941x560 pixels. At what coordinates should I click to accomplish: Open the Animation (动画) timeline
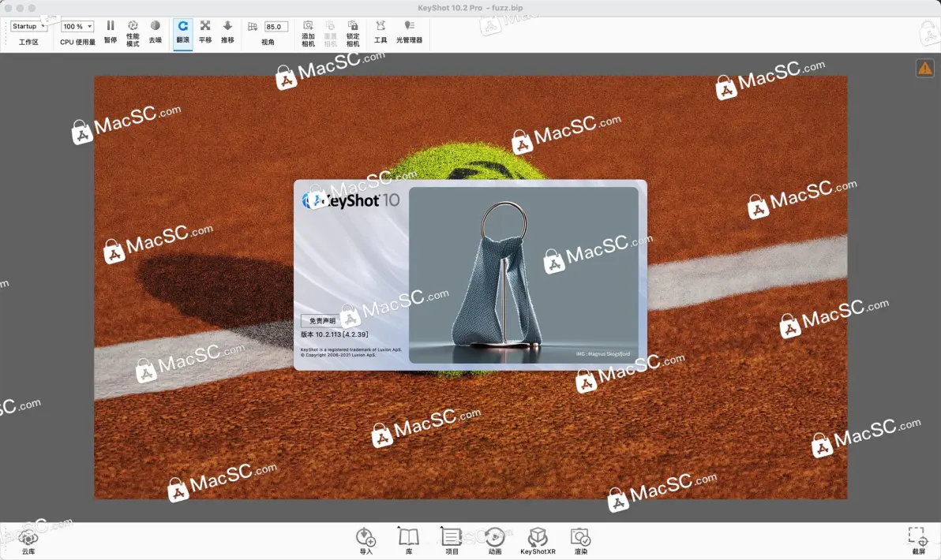495,541
